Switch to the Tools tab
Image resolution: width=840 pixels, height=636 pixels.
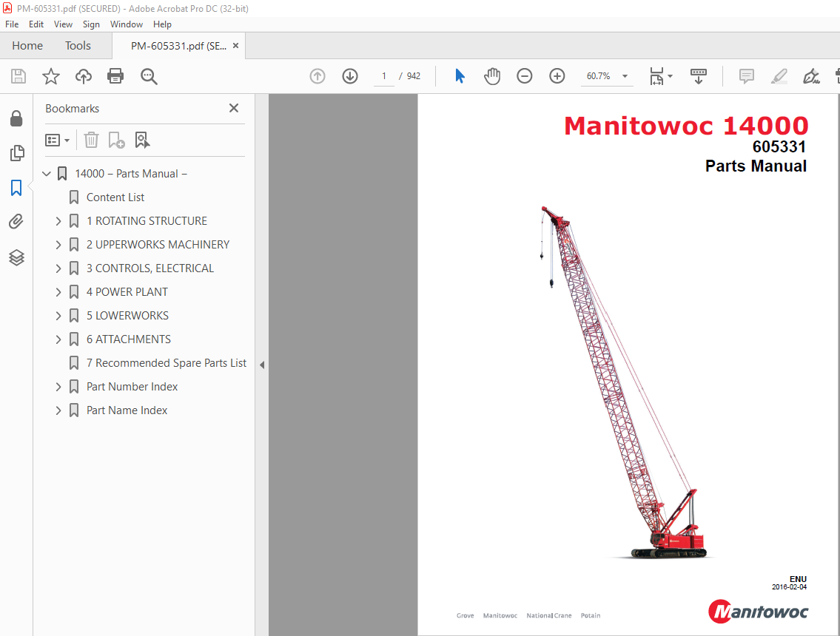[x=78, y=46]
